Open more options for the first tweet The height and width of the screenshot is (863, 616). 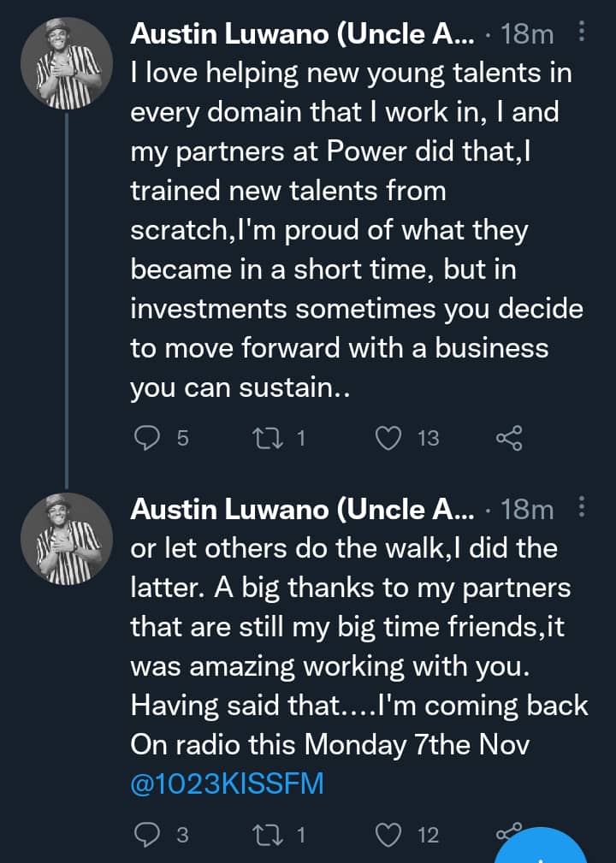pos(583,33)
